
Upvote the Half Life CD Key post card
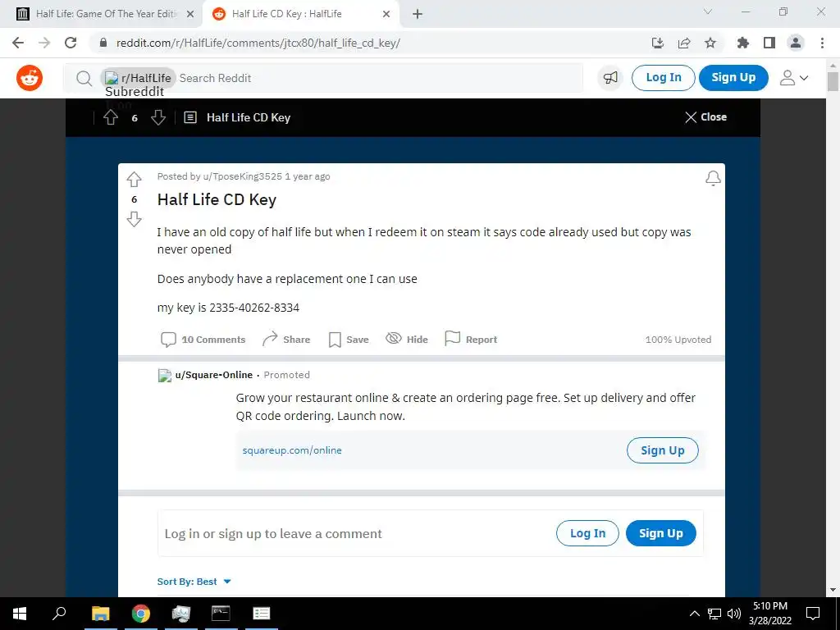pyautogui.click(x=134, y=179)
